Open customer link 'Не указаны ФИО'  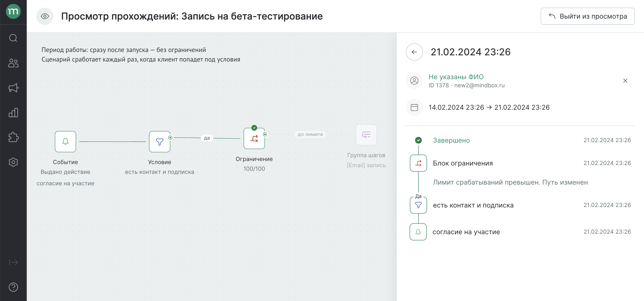456,77
